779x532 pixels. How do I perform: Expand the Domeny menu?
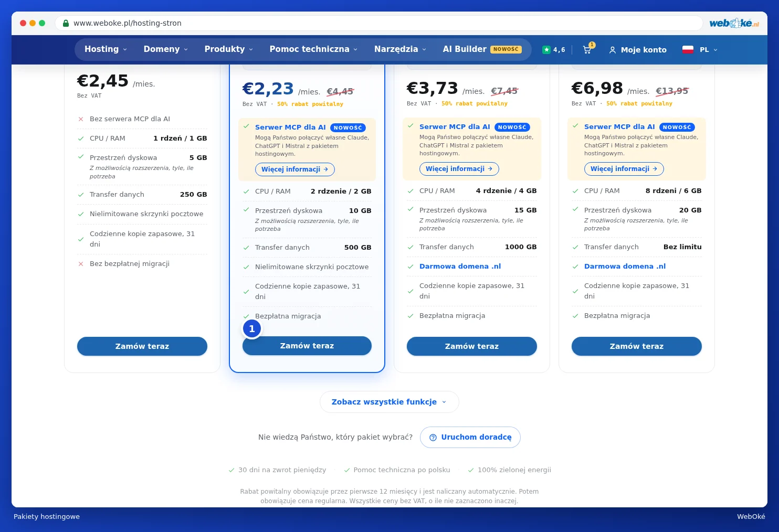tap(165, 49)
